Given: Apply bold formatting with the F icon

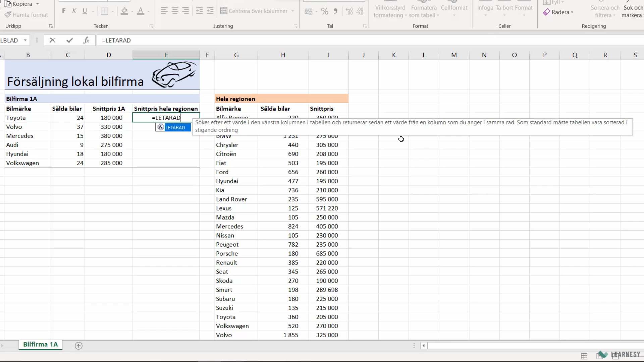Looking at the screenshot, I should tap(63, 11).
